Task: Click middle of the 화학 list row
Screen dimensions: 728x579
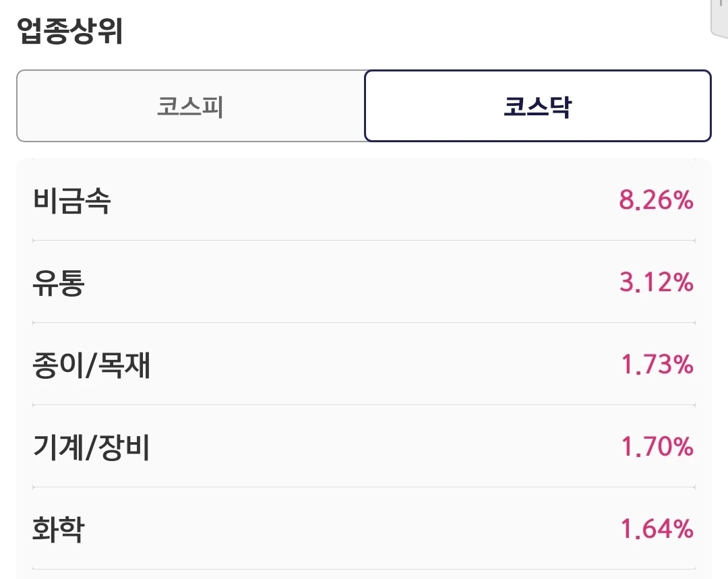Action: [364, 528]
